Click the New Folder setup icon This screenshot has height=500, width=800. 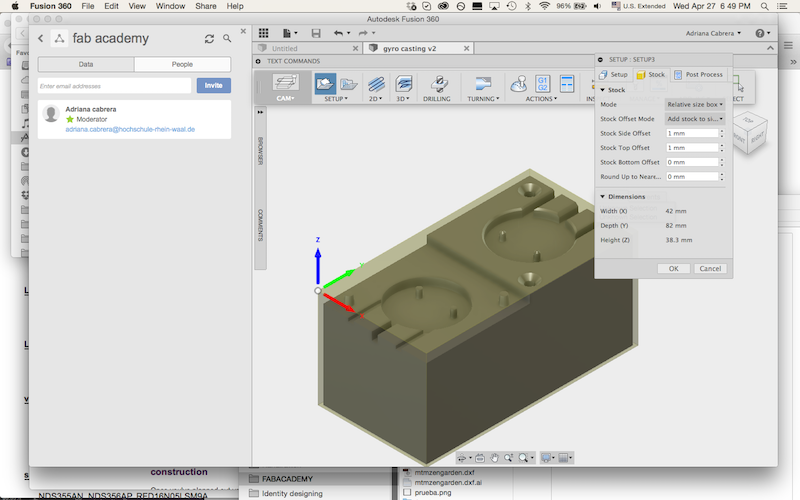348,83
